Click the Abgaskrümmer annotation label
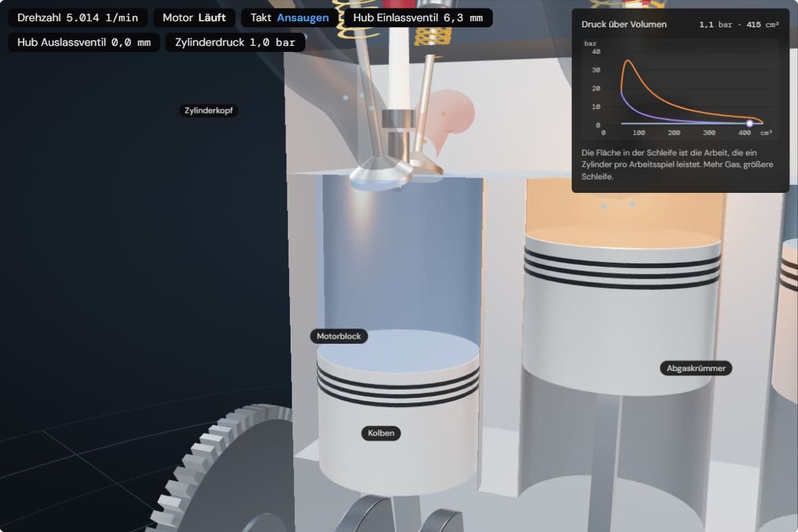 point(696,368)
